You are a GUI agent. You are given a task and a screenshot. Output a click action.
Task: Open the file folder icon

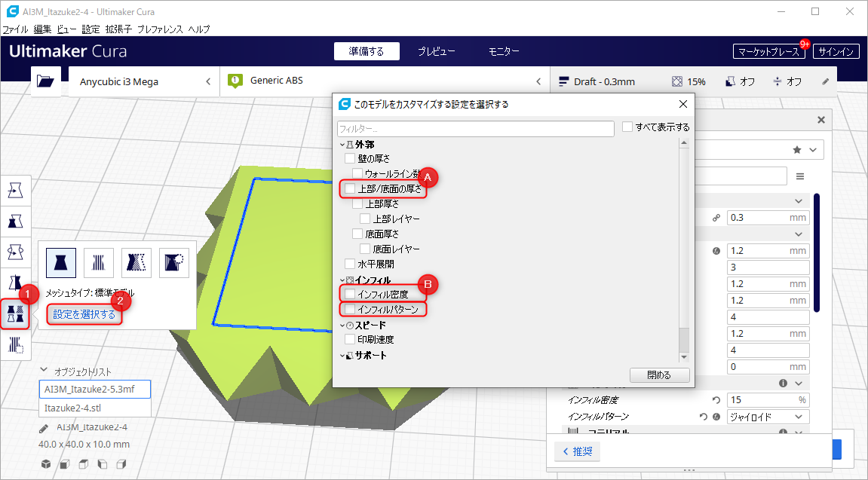click(x=45, y=81)
